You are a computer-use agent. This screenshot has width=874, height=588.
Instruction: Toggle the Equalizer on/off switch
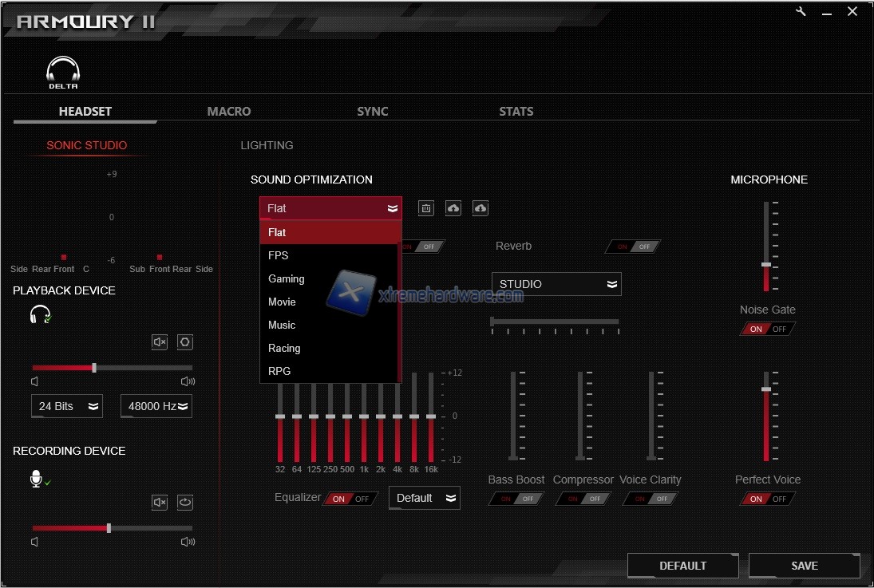pyautogui.click(x=350, y=499)
